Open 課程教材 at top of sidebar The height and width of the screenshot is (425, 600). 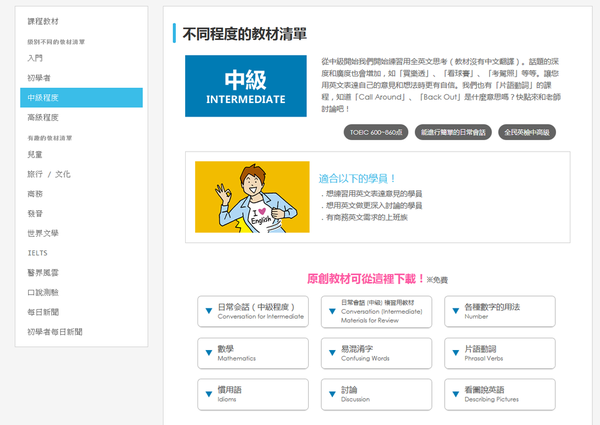click(x=45, y=20)
